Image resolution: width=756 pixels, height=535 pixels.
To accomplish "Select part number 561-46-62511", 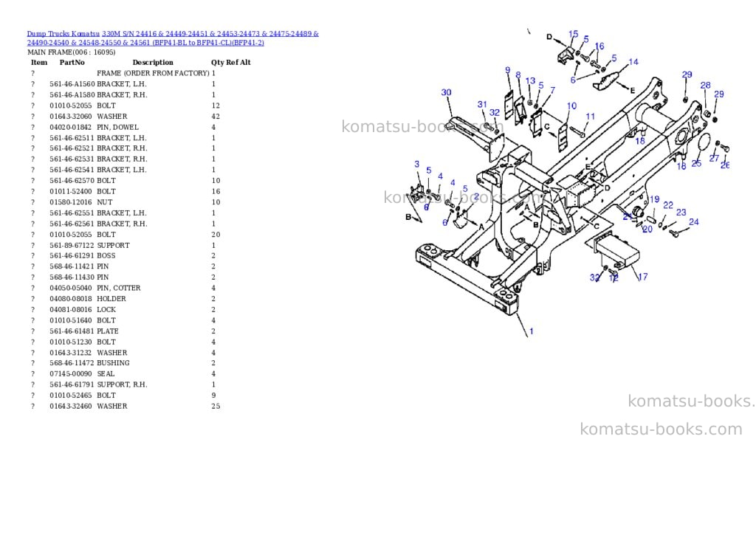I will 72,138.
